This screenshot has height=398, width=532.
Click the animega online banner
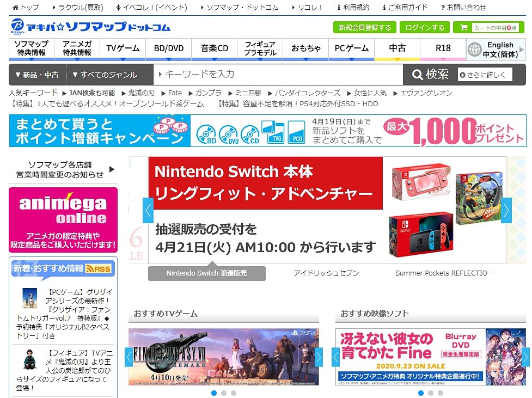[63, 220]
